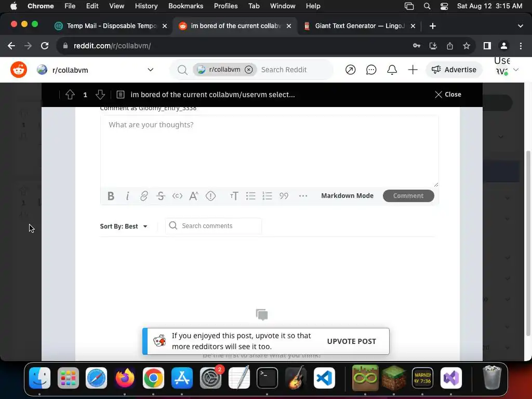Toggle Chrome side panel
532x399 pixels.
487,46
